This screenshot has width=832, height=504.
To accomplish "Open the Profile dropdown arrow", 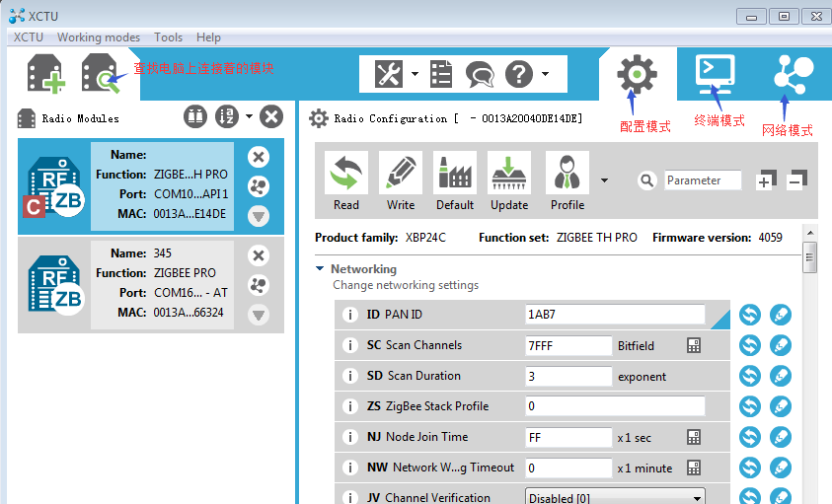I will (604, 180).
